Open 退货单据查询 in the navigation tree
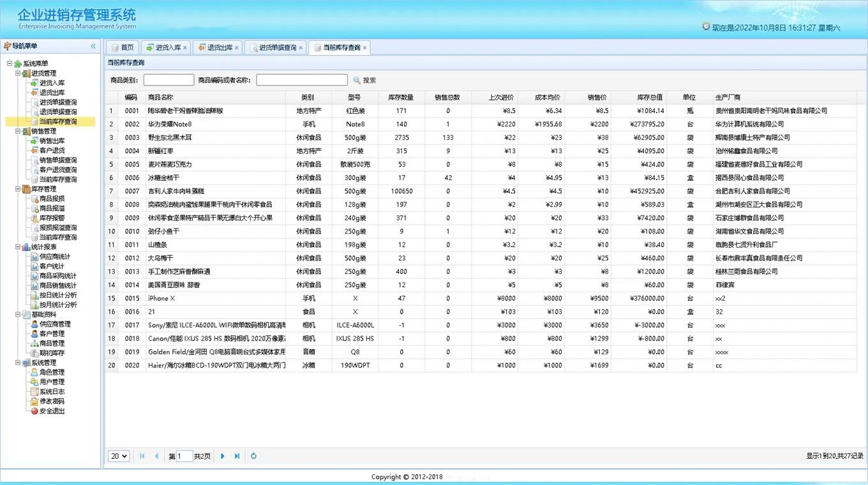The width and height of the screenshot is (868, 485). coord(58,112)
